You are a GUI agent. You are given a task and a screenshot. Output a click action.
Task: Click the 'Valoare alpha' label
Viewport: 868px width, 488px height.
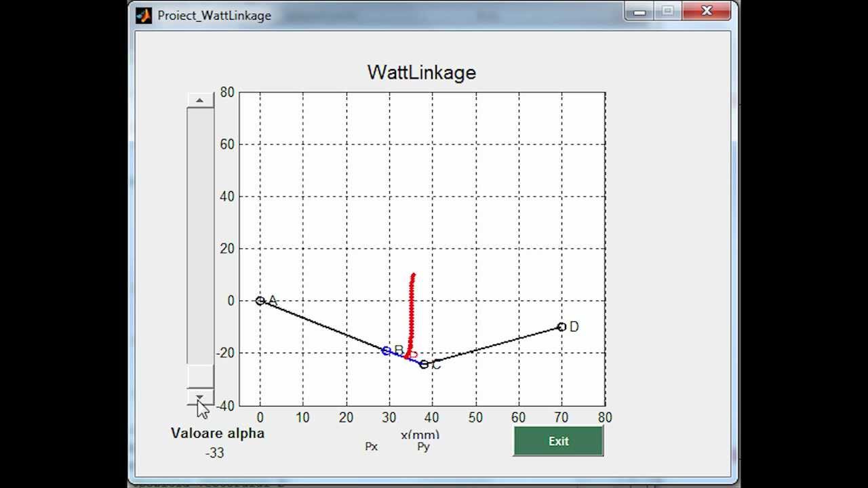218,434
